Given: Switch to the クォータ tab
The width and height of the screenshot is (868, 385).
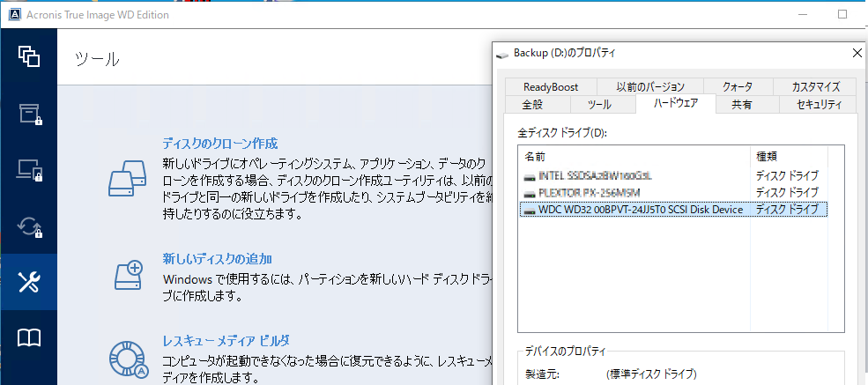Looking at the screenshot, I should click(x=738, y=87).
